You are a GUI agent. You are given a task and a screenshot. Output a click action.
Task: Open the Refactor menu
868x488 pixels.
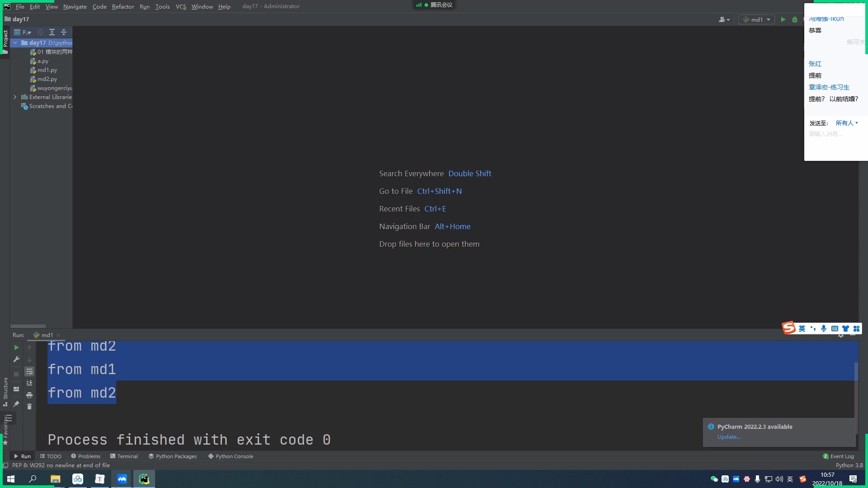123,6
